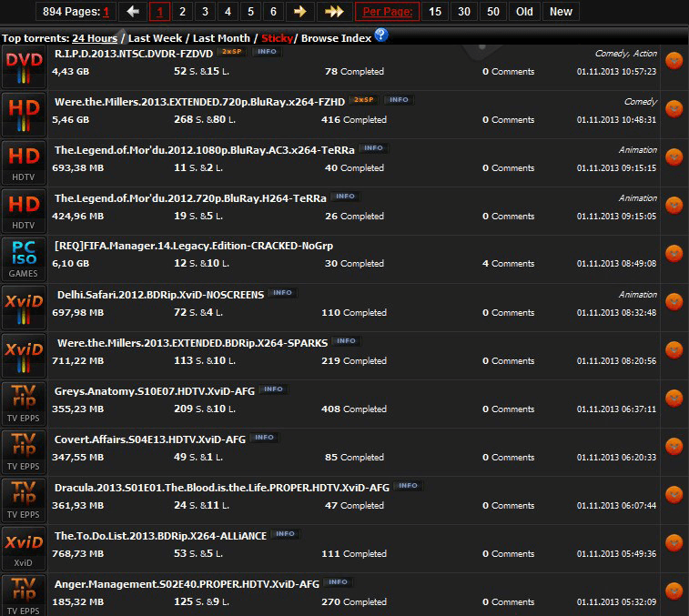Go to next page with right arrow
The height and width of the screenshot is (616, 689).
300,12
